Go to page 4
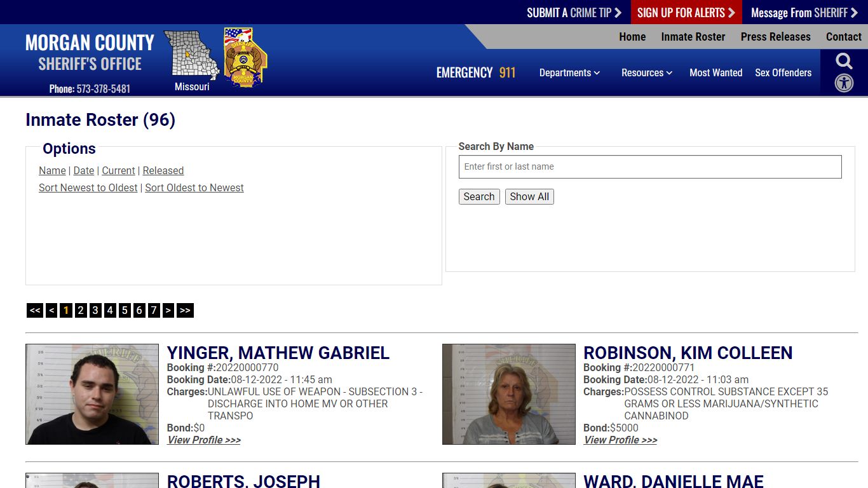Image resolution: width=868 pixels, height=488 pixels. click(110, 310)
